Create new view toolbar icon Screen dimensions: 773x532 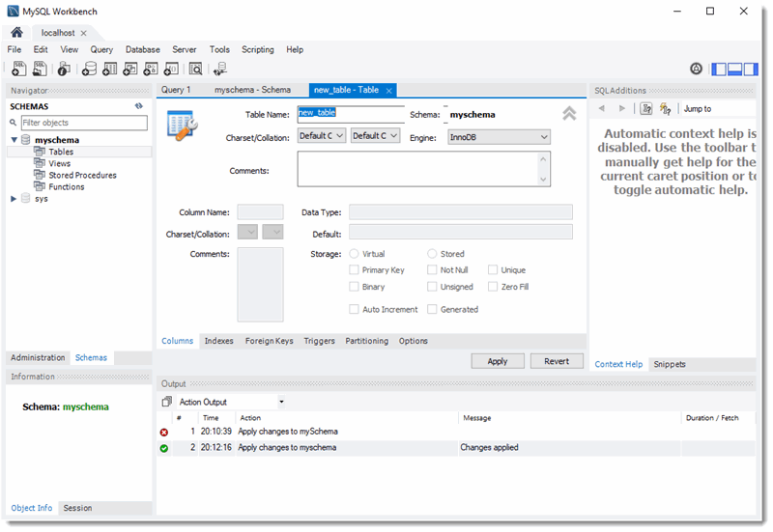[x=130, y=69]
